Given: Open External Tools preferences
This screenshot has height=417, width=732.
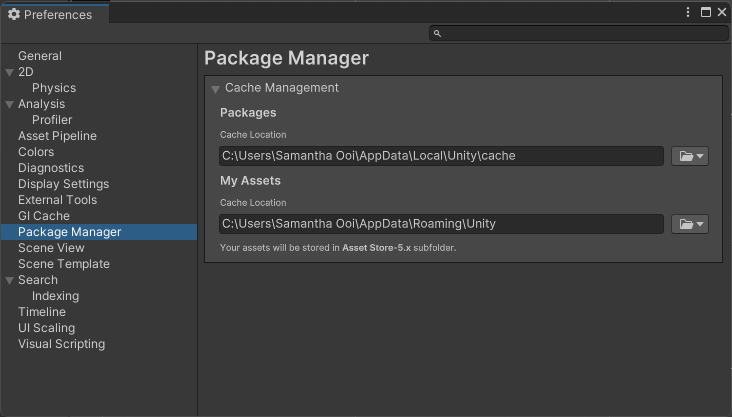Looking at the screenshot, I should pyautogui.click(x=57, y=200).
